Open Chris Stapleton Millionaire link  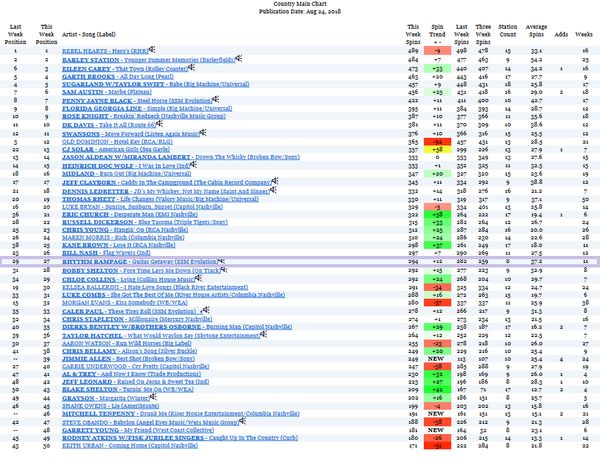click(137, 319)
